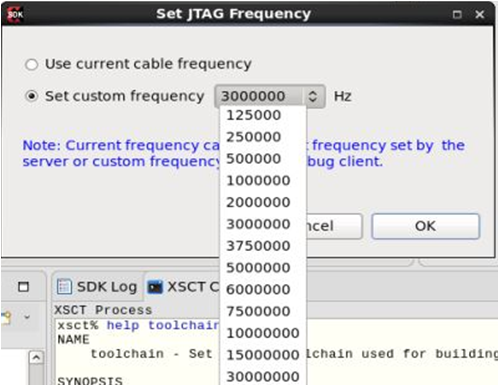
Task: Open the small chevron menu left of console
Action: click(27, 317)
